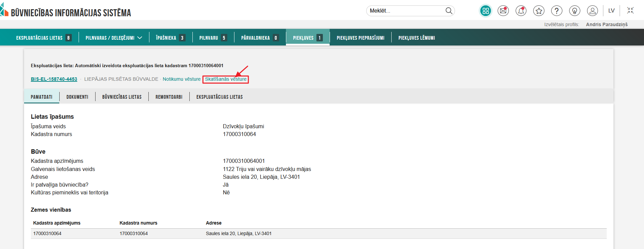Click the Andris Paraudziņš profile name
Screen dimensions: 644x249
click(x=607, y=24)
